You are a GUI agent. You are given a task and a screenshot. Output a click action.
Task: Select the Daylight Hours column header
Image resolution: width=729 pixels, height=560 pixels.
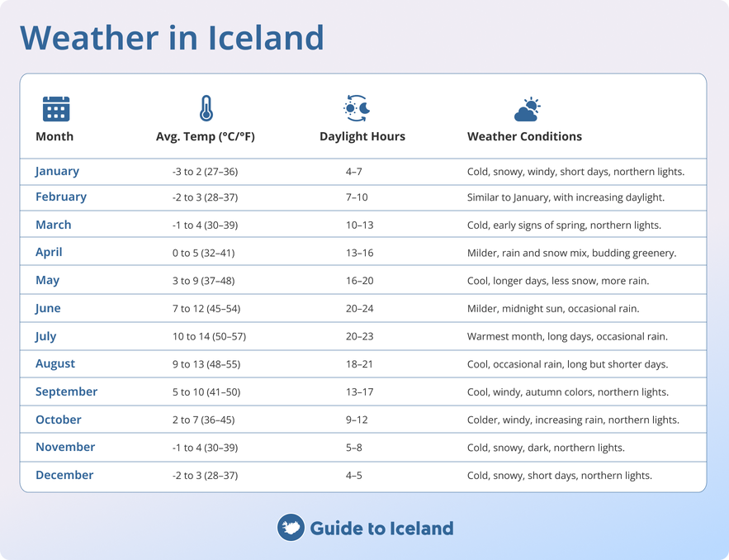point(362,136)
